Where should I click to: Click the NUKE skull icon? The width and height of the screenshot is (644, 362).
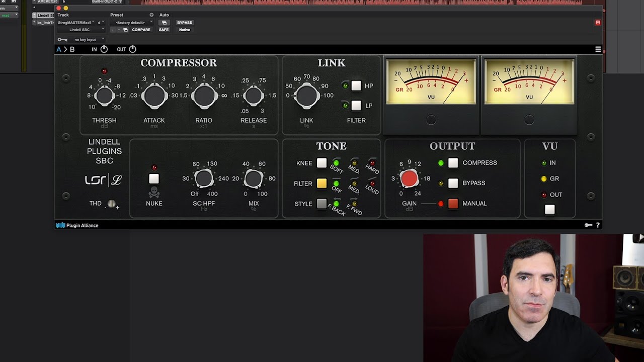[154, 193]
